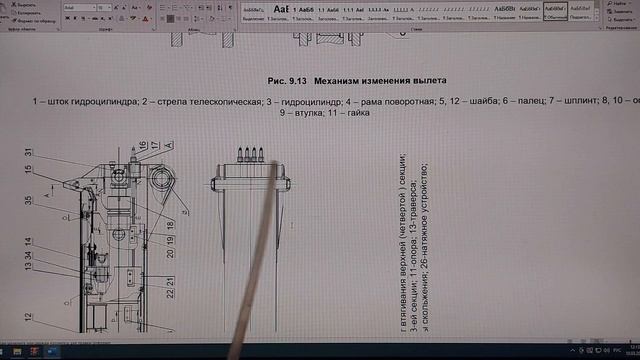Screen dimensions: 640x360
Task: Open multilevel list menu
Action: (x=188, y=8)
